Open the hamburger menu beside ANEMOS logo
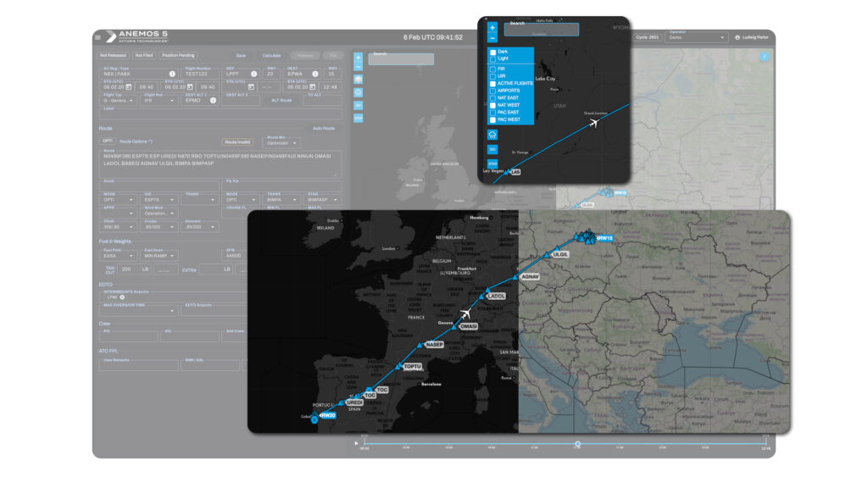Image resolution: width=868 pixels, height=488 pixels. [x=98, y=37]
